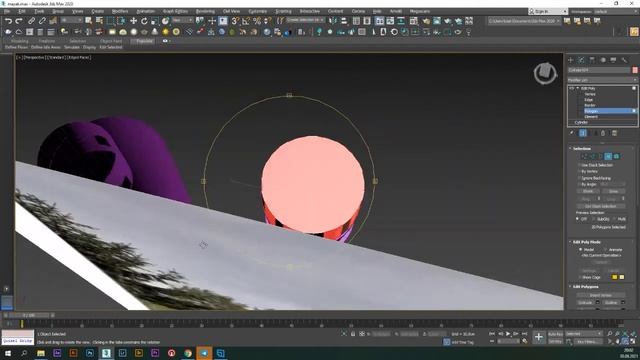This screenshot has height=360, width=640.
Task: Open the Utilities panel wrench icon
Action: (x=624, y=60)
